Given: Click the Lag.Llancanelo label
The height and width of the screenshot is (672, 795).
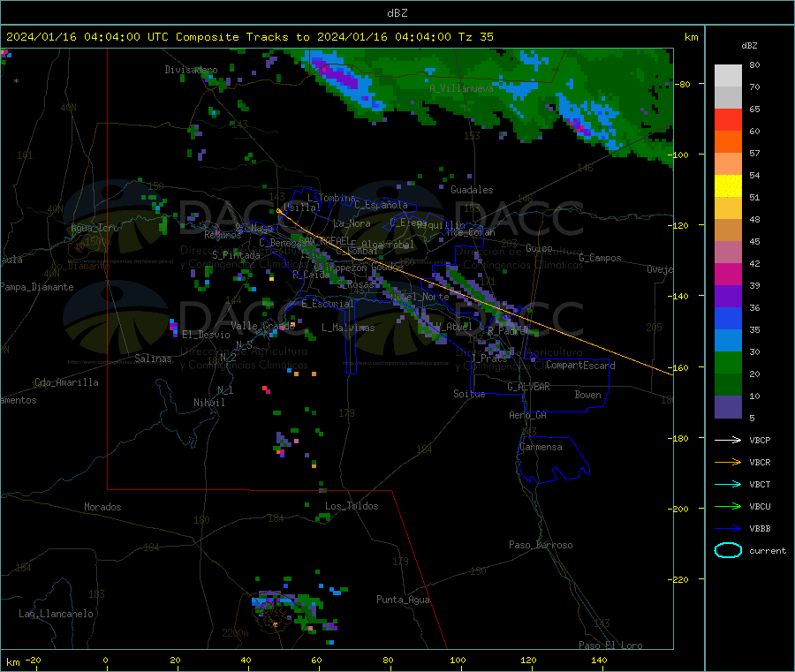Looking at the screenshot, I should coord(56,614).
